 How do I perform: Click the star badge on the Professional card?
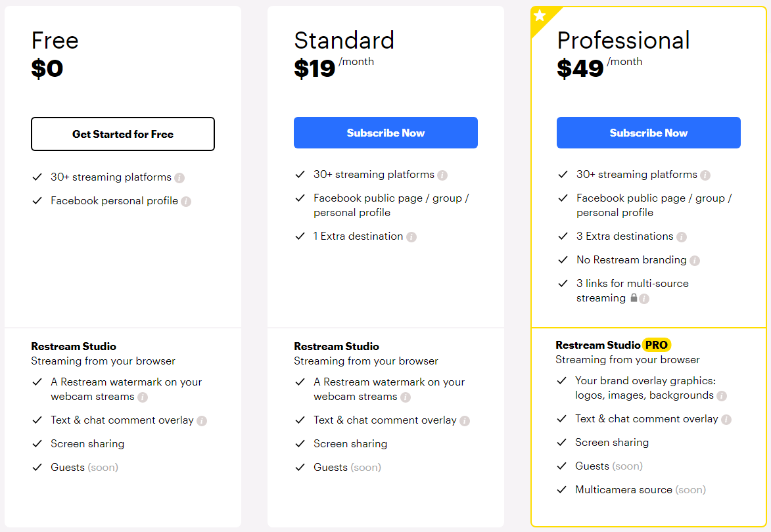point(539,14)
